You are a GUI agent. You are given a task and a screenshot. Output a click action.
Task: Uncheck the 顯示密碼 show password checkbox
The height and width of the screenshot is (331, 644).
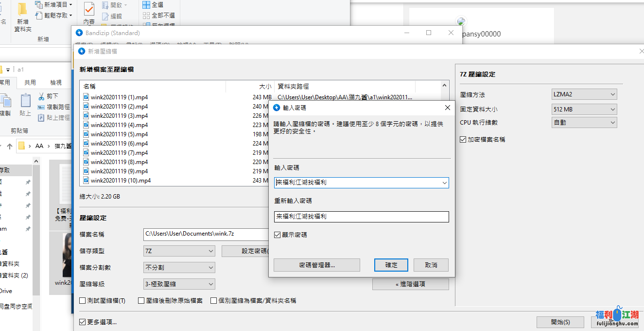(278, 235)
